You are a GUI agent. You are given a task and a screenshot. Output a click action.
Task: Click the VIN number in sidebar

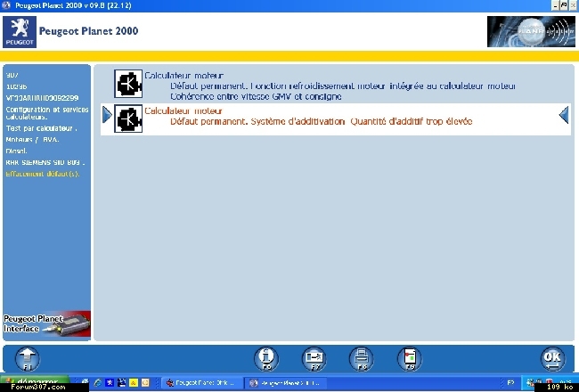[x=42, y=98]
